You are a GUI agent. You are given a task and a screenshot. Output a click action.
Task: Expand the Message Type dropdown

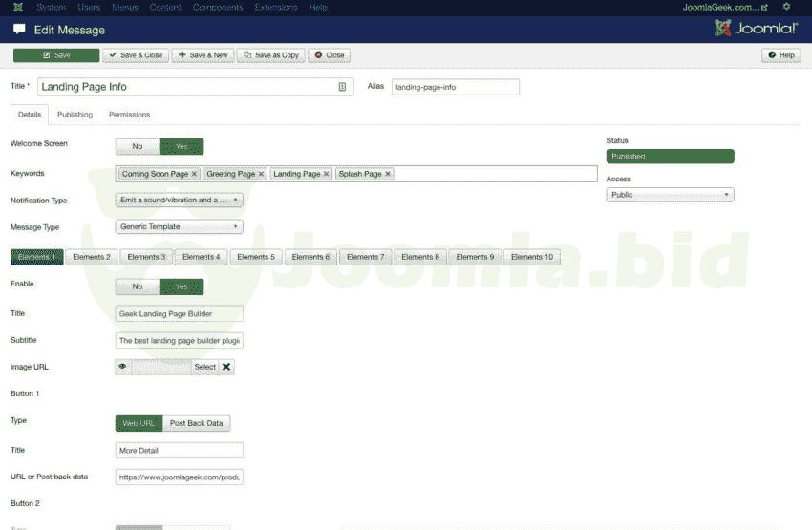pos(179,227)
